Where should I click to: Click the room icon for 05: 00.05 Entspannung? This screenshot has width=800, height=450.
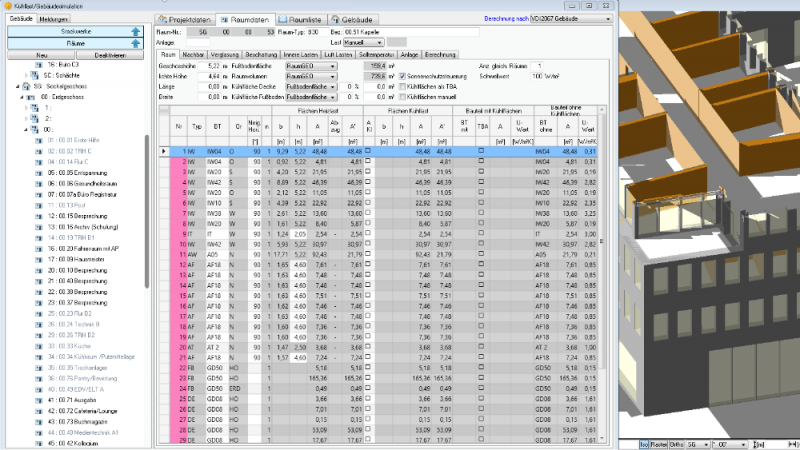click(38, 172)
